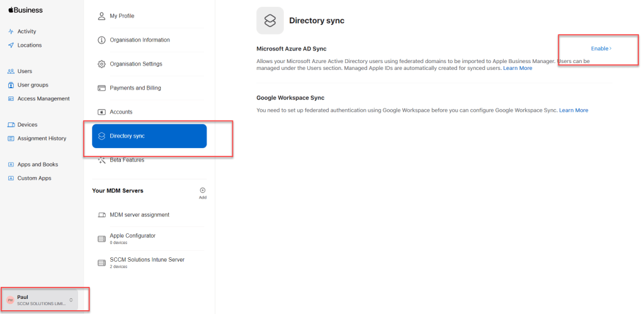
Task: Click the Payments and Billing card icon
Action: pos(101,88)
